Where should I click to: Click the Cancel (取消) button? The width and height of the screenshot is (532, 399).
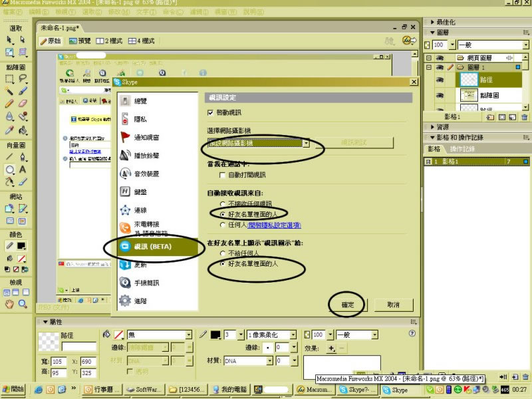(x=394, y=305)
